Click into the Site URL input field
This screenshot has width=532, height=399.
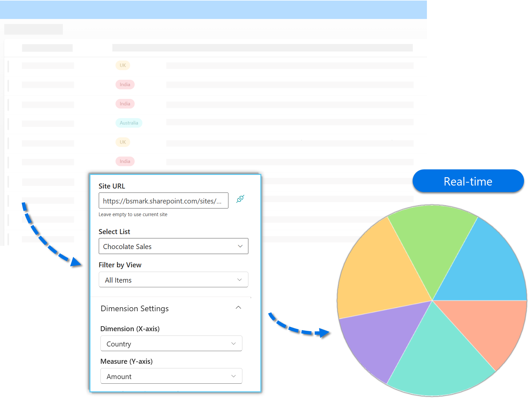(163, 200)
